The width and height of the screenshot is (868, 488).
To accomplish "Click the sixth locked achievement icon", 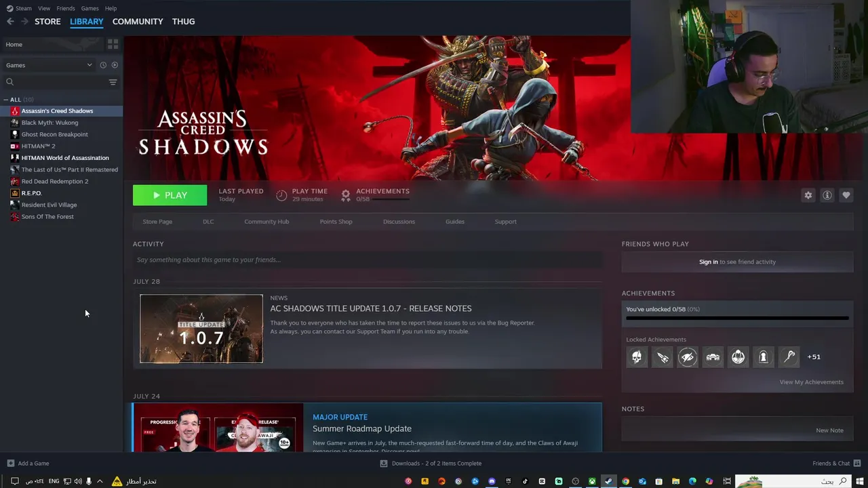I will (764, 357).
